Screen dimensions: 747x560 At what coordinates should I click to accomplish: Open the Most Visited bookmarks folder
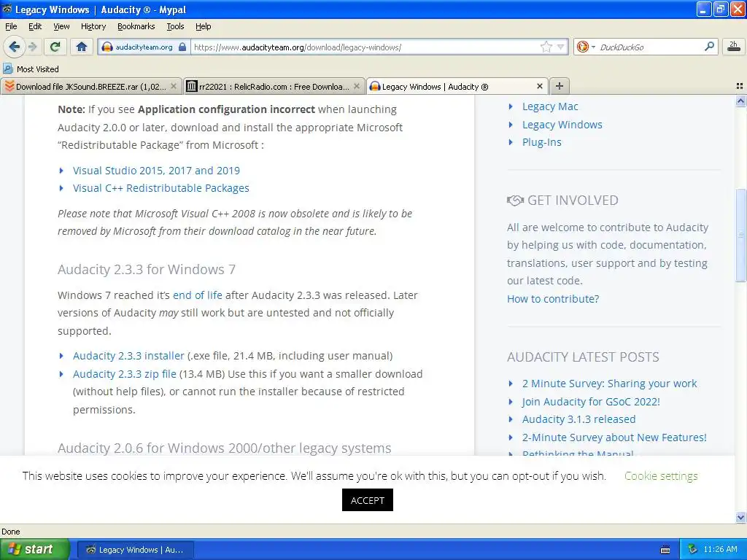tap(31, 69)
